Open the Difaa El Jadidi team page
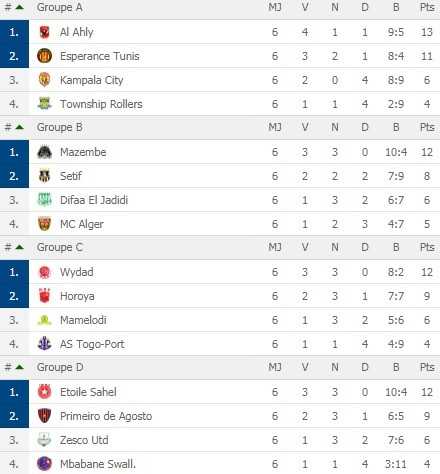The height and width of the screenshot is (474, 440). pyautogui.click(x=94, y=200)
